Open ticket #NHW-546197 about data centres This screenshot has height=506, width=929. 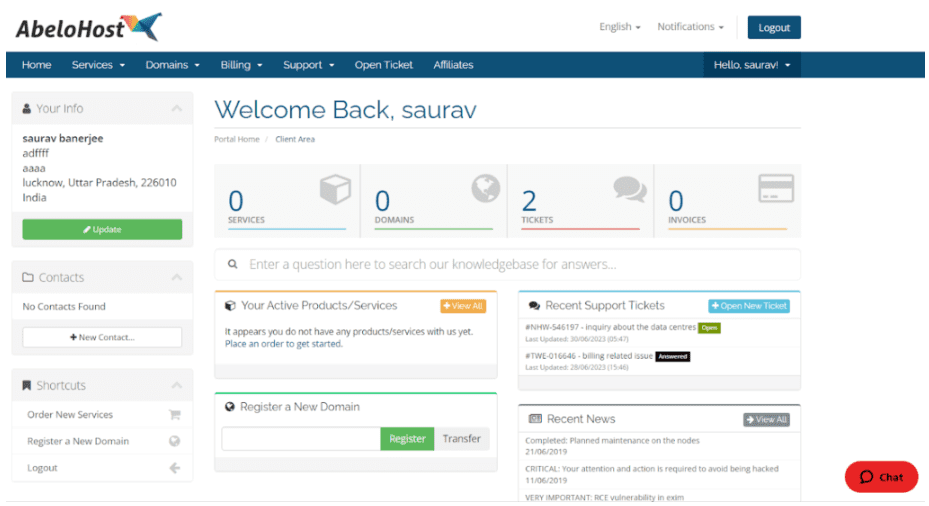pyautogui.click(x=610, y=327)
